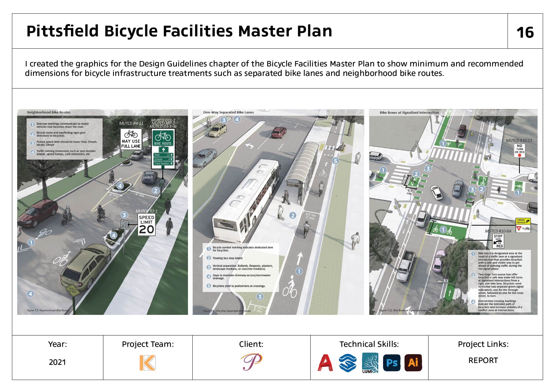Click the Stop Here On Red sign

(498, 241)
